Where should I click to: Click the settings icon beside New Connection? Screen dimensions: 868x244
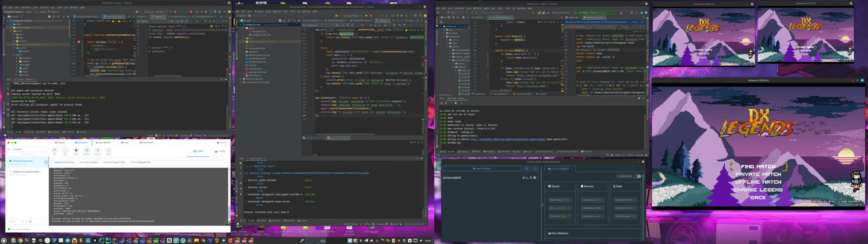527,169
